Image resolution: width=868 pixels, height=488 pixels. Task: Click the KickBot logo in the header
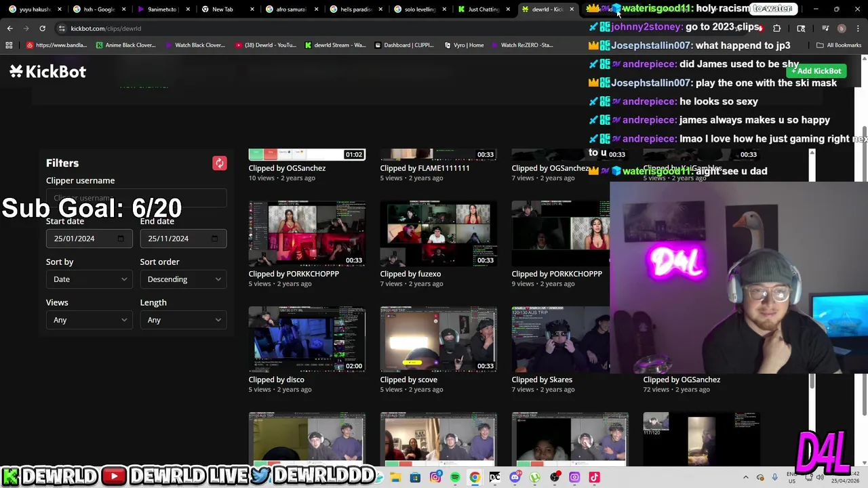click(x=47, y=71)
